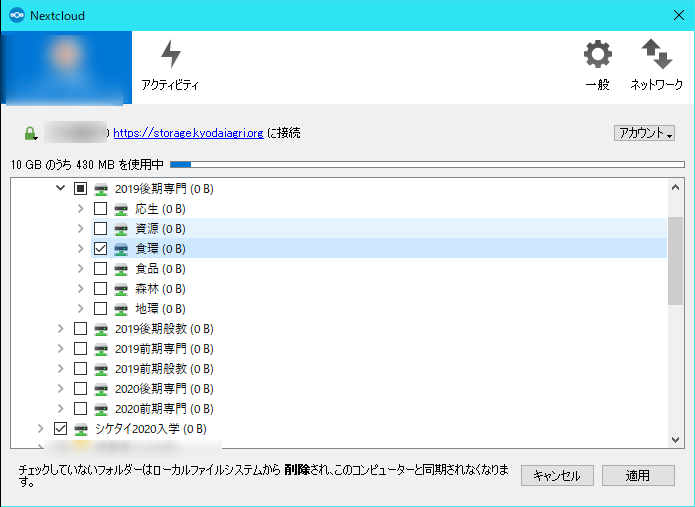This screenshot has width=695, height=507.
Task: Click the folder icon beside 2020後期専門
Action: click(x=101, y=389)
